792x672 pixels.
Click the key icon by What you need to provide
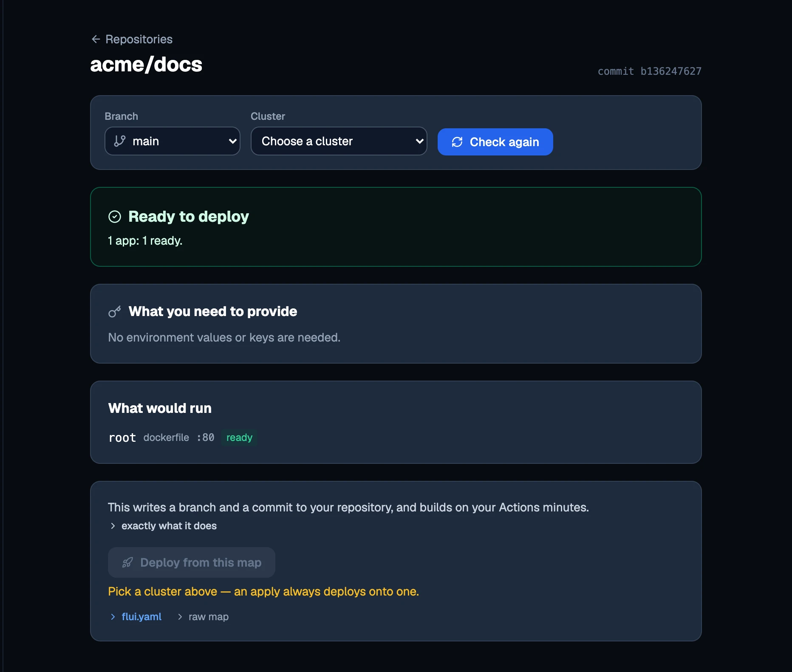coord(115,312)
